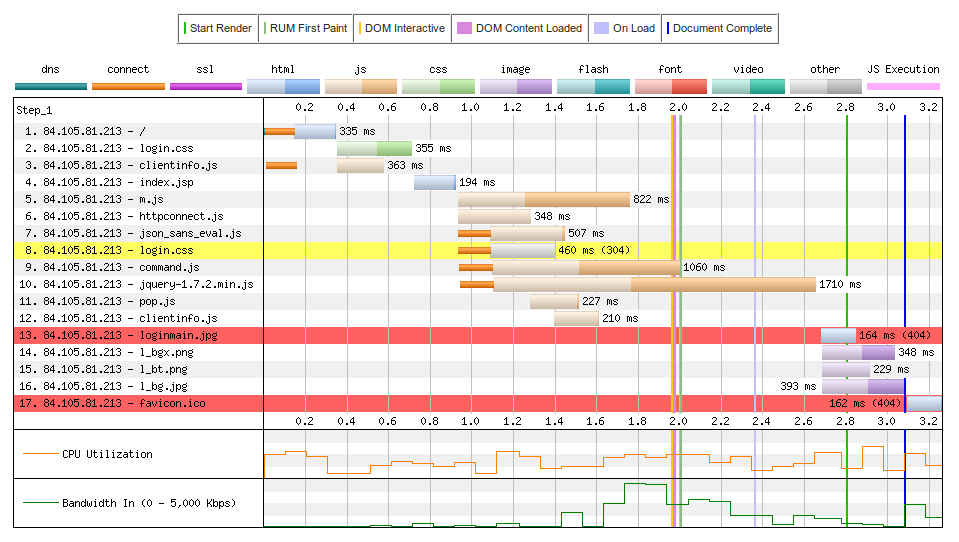This screenshot has width=959, height=542.
Task: Click the 194 ms index.jsp bar
Action: (435, 182)
